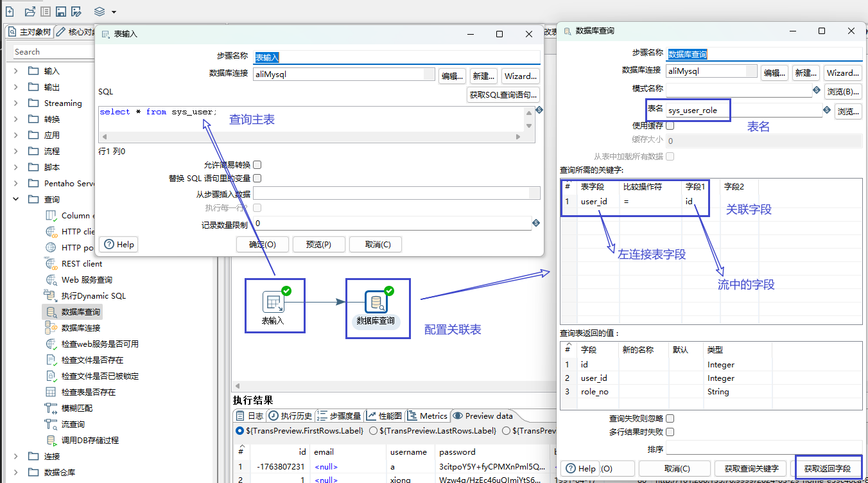
Task: Click the open file folder icon
Action: [30, 12]
